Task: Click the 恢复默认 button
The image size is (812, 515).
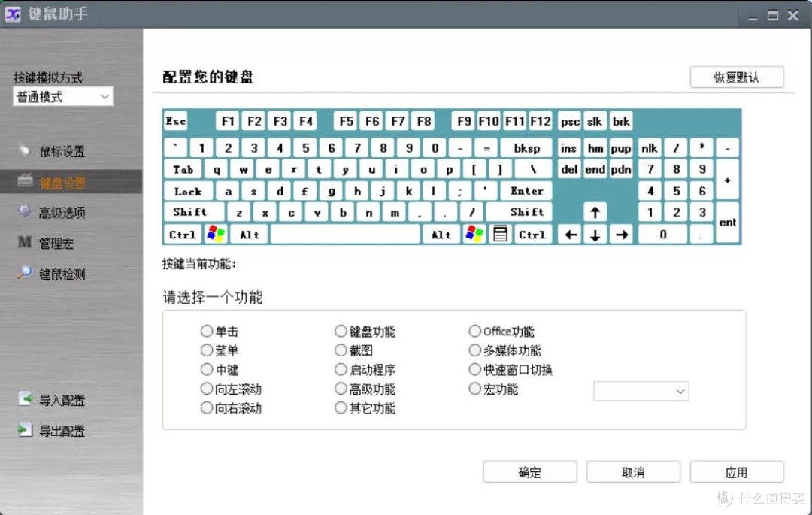Action: 736,77
